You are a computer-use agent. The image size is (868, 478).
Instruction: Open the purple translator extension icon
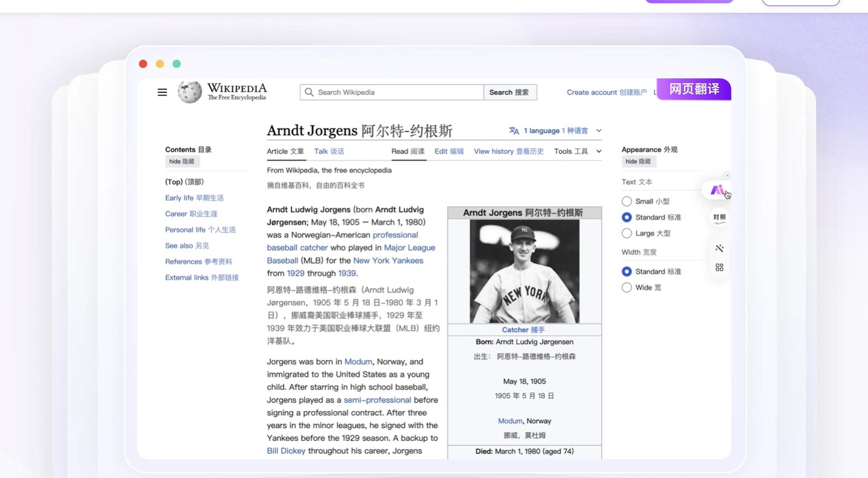pos(717,190)
